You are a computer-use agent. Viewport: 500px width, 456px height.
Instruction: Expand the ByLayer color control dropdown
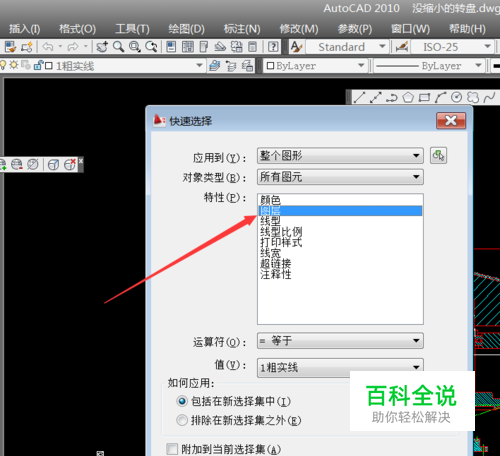[361, 65]
